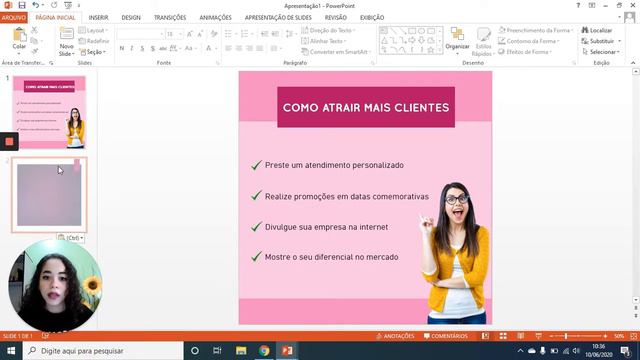This screenshot has width=640, height=360.
Task: Open the font name combo box
Action: pyautogui.click(x=140, y=34)
